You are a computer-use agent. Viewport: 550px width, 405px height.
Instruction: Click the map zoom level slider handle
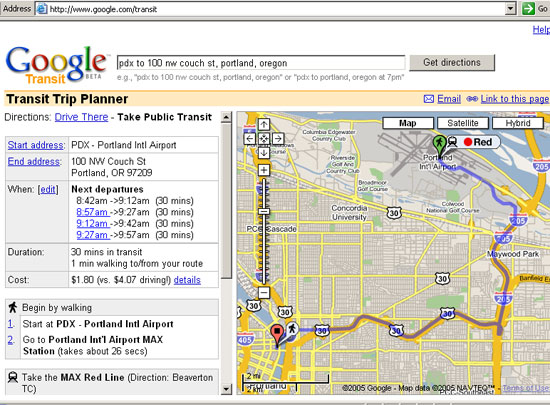coord(264,211)
